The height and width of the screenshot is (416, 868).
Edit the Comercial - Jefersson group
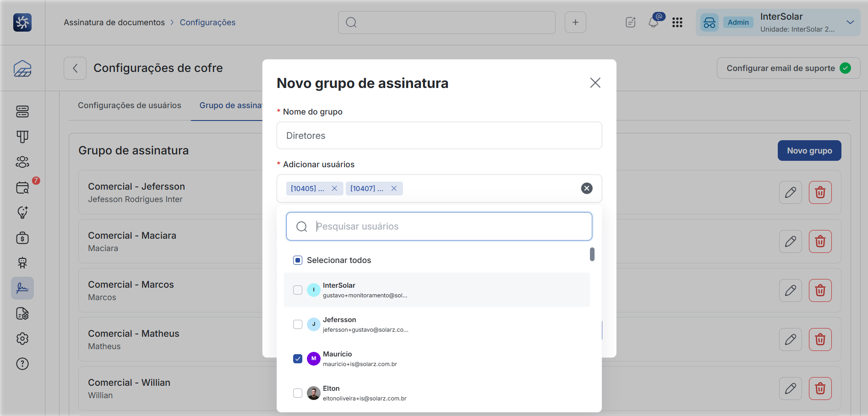point(791,192)
